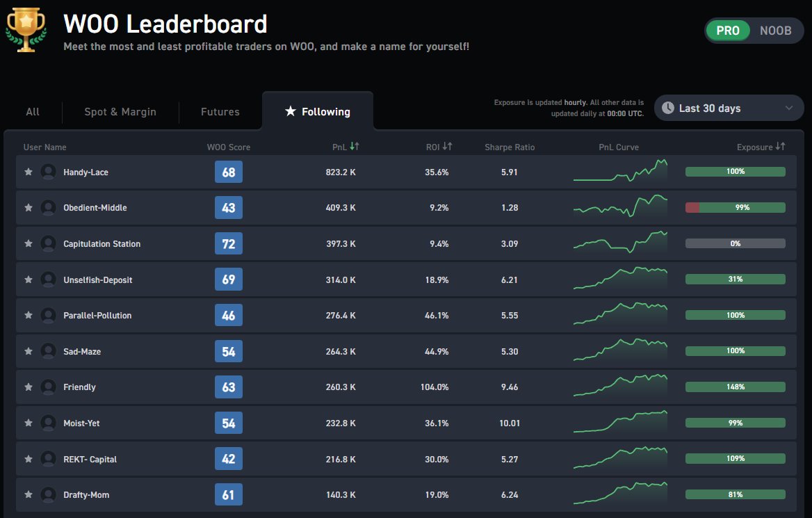Open Obedient-Middle's avatar icon
This screenshot has width=812, height=518.
(x=48, y=208)
